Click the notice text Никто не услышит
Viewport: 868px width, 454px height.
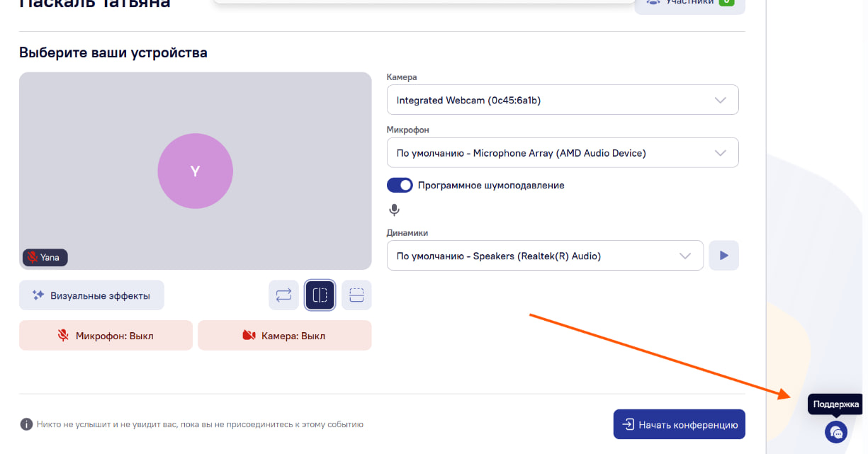pos(200,425)
